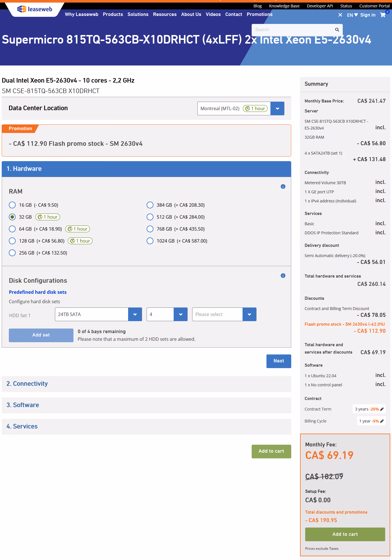Click Add to cart below the sections
Screen dimensions: 392x560
[271, 451]
